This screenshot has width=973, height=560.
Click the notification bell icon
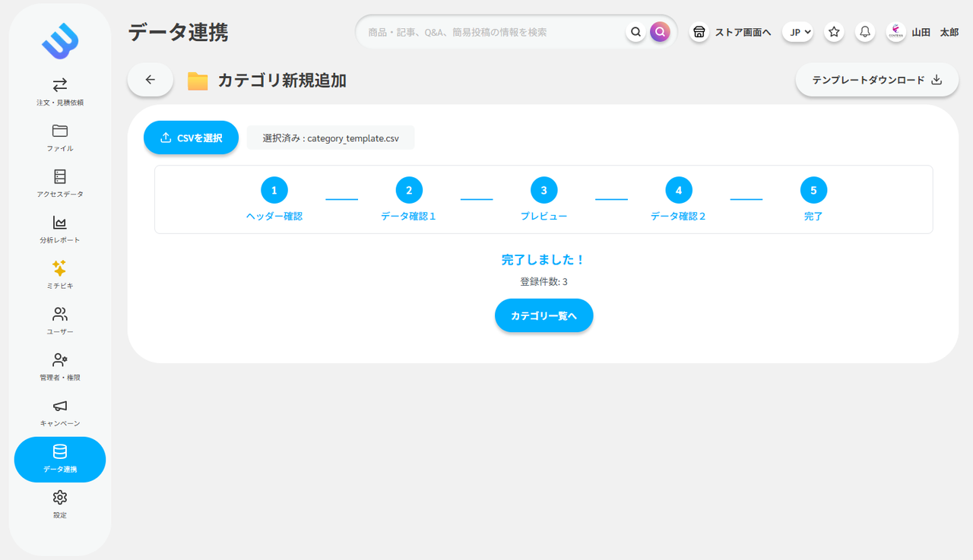865,32
